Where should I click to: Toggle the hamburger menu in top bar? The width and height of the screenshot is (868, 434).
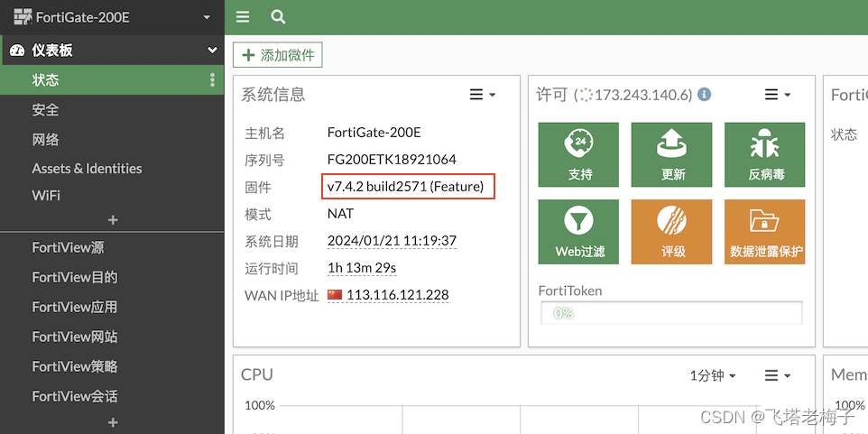tap(243, 16)
